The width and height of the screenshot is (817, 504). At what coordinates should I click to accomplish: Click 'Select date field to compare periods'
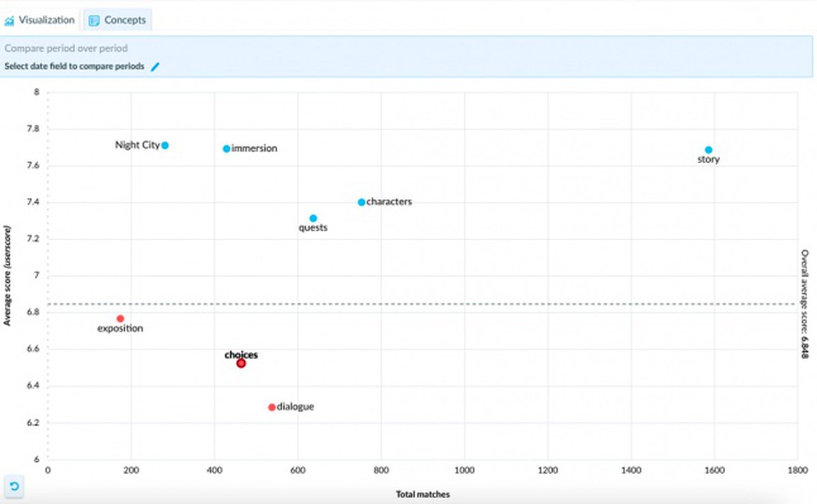74,67
